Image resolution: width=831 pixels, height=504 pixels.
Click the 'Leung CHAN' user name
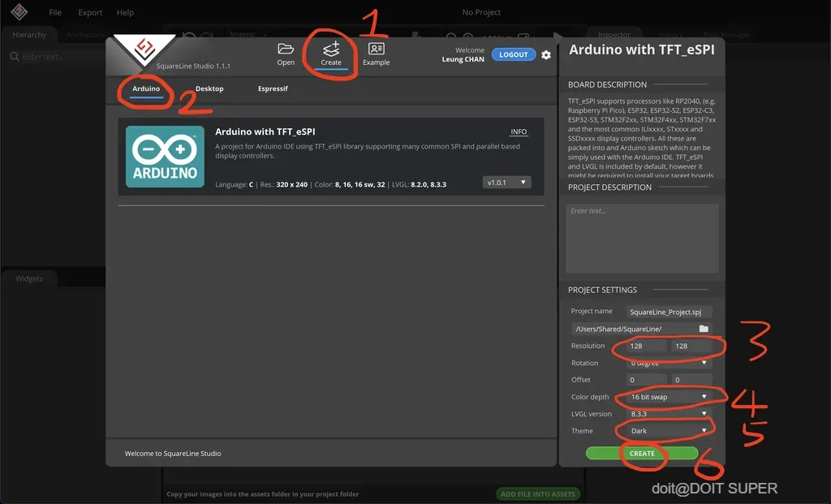click(463, 59)
